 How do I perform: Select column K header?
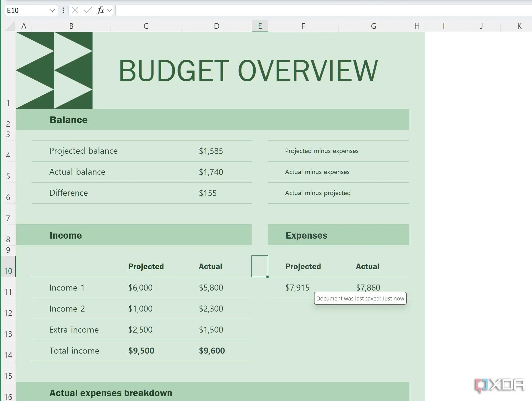tap(516, 26)
